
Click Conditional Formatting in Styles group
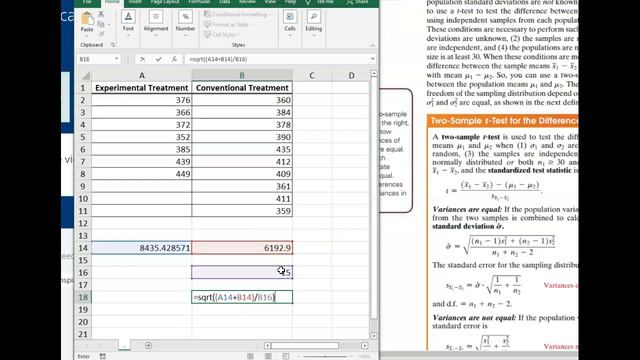(x=237, y=14)
